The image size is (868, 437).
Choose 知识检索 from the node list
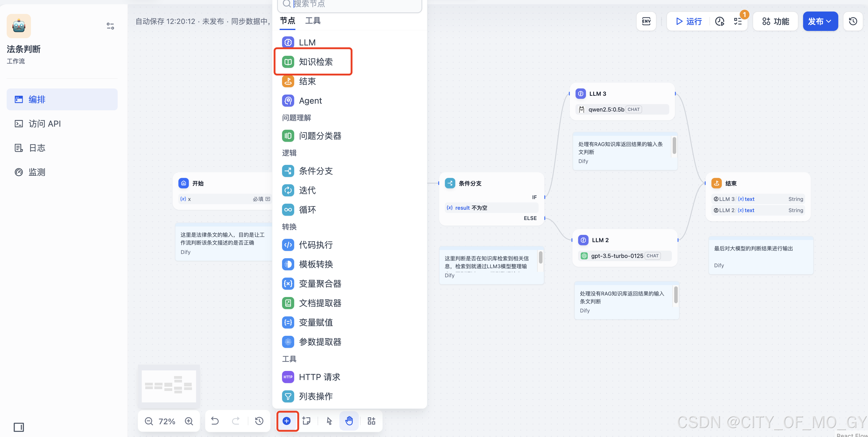[x=315, y=62]
